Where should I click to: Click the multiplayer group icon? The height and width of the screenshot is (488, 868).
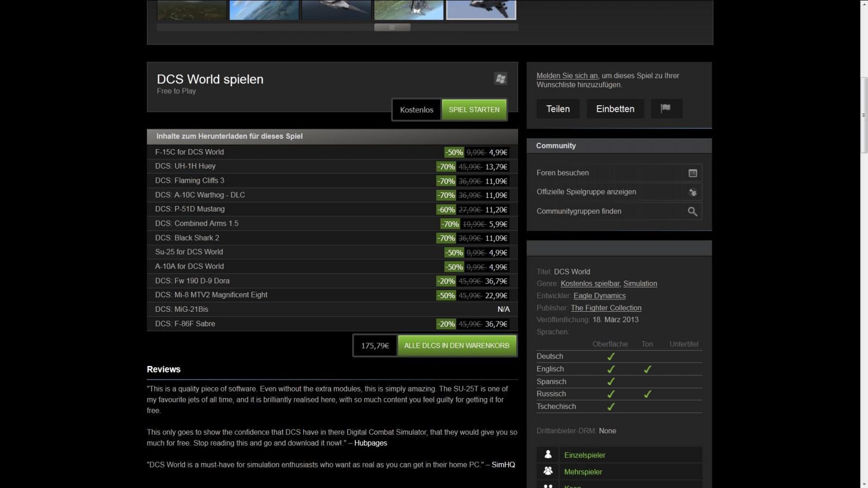tap(548, 471)
